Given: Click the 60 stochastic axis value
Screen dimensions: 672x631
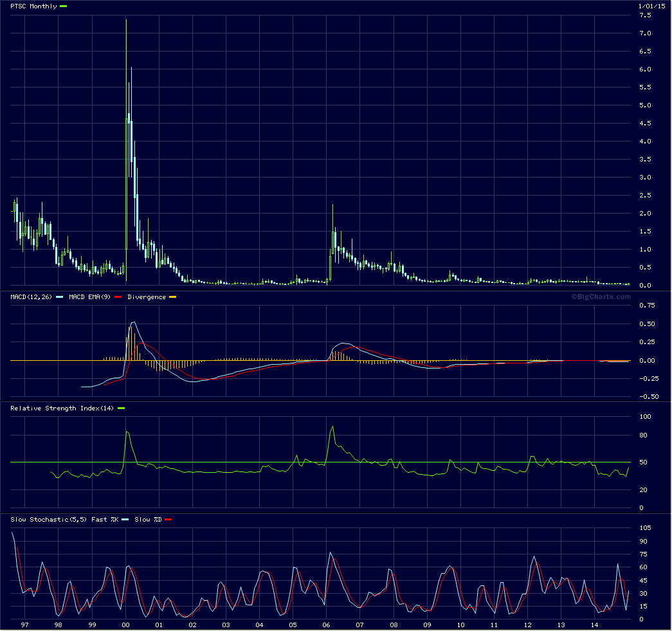Looking at the screenshot, I should click(x=643, y=567).
